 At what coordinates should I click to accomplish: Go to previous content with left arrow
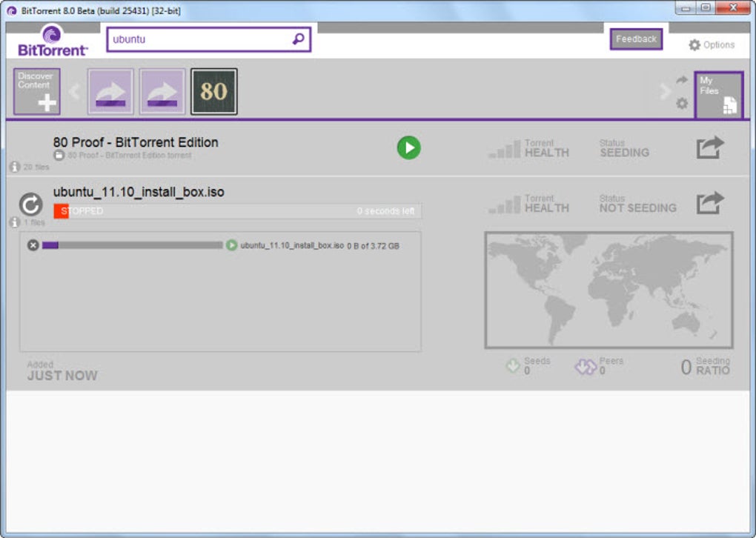pos(75,91)
